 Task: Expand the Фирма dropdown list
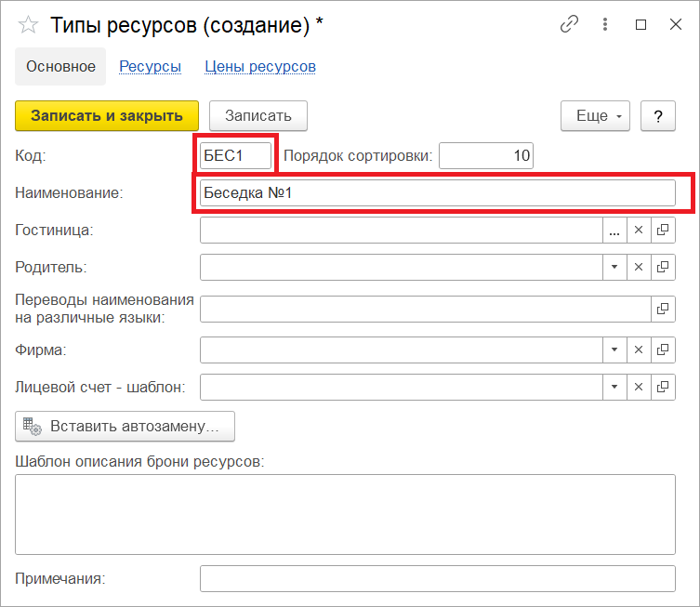(x=614, y=350)
